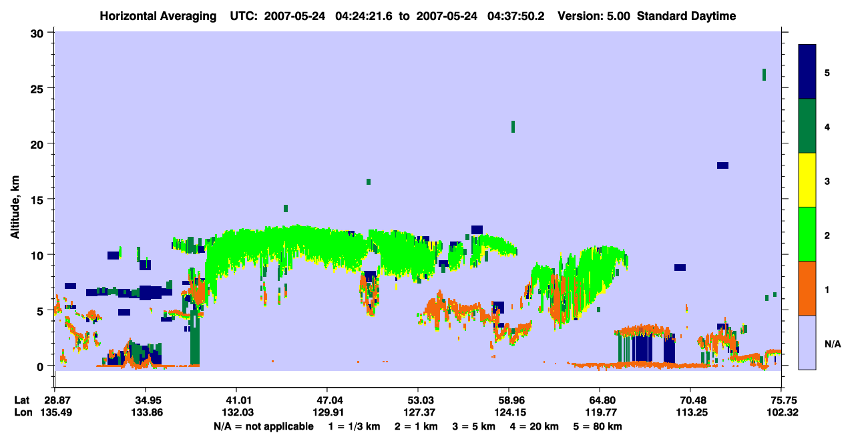Click longitude value '102.32'
This screenshot has height=445, width=868.
click(x=781, y=412)
